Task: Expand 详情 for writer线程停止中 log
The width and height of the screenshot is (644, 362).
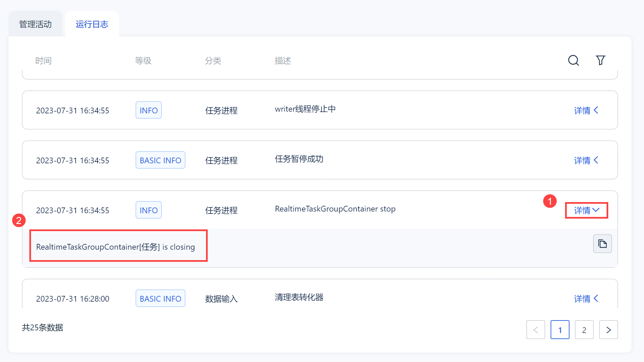Action: coord(586,110)
